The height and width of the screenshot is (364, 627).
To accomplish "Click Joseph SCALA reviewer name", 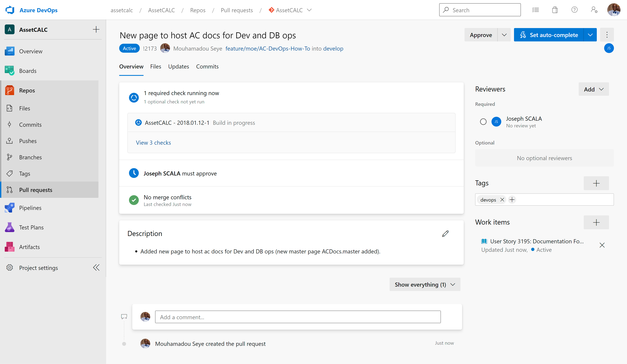I will [x=524, y=119].
